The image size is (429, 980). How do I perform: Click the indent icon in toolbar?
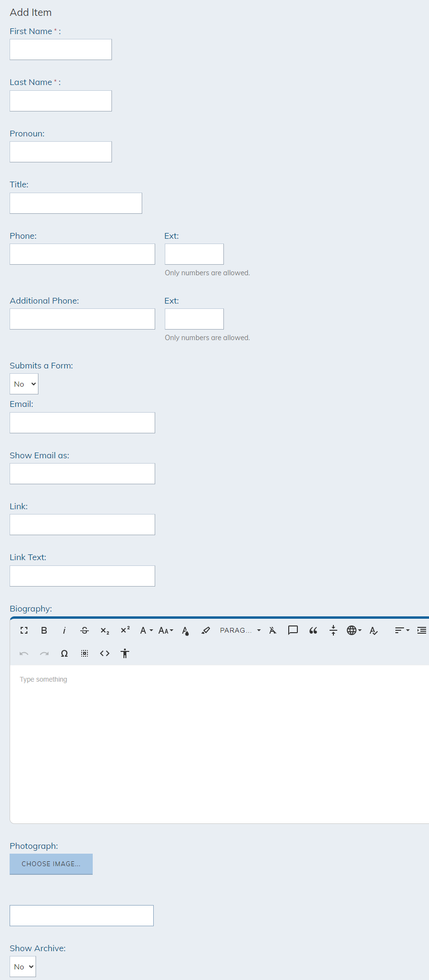[x=422, y=630]
